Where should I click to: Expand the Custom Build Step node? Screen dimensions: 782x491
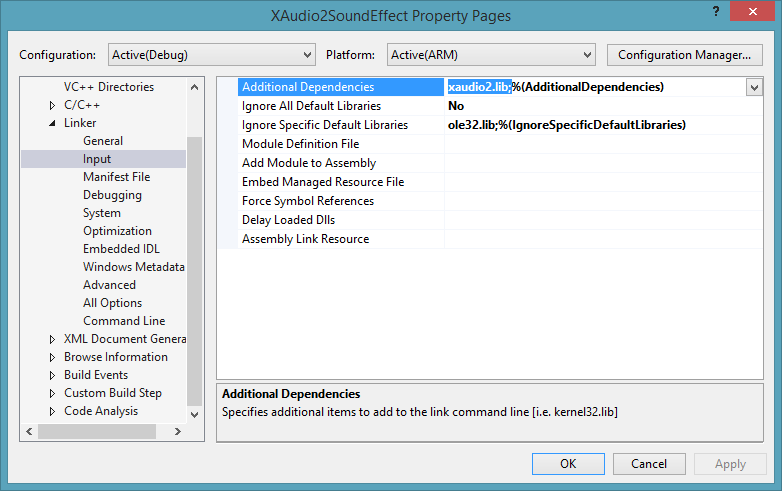coord(52,393)
